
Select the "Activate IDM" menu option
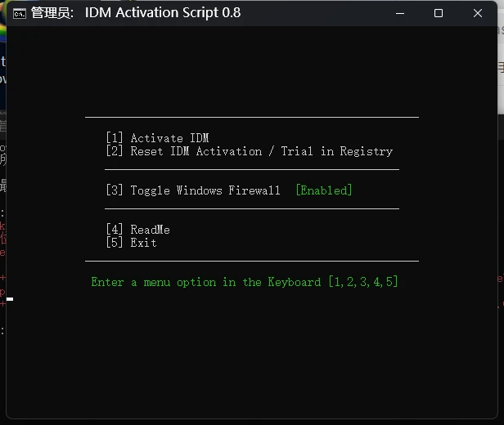click(x=157, y=138)
